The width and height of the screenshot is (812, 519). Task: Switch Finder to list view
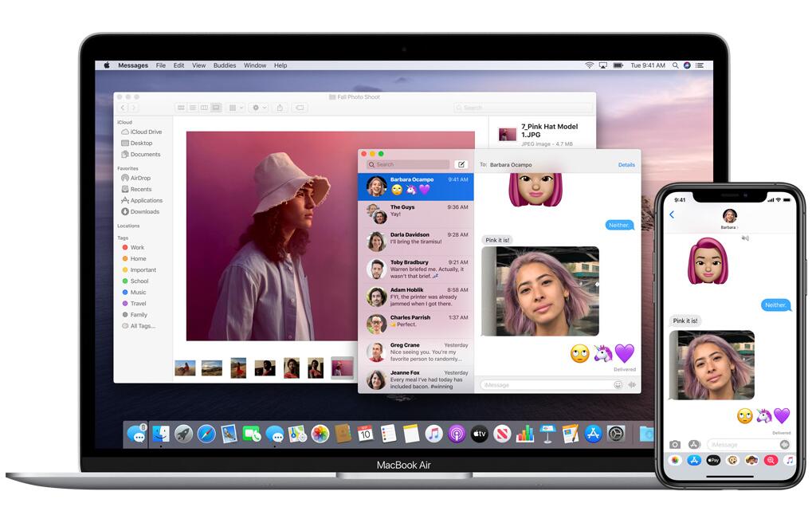pyautogui.click(x=193, y=108)
